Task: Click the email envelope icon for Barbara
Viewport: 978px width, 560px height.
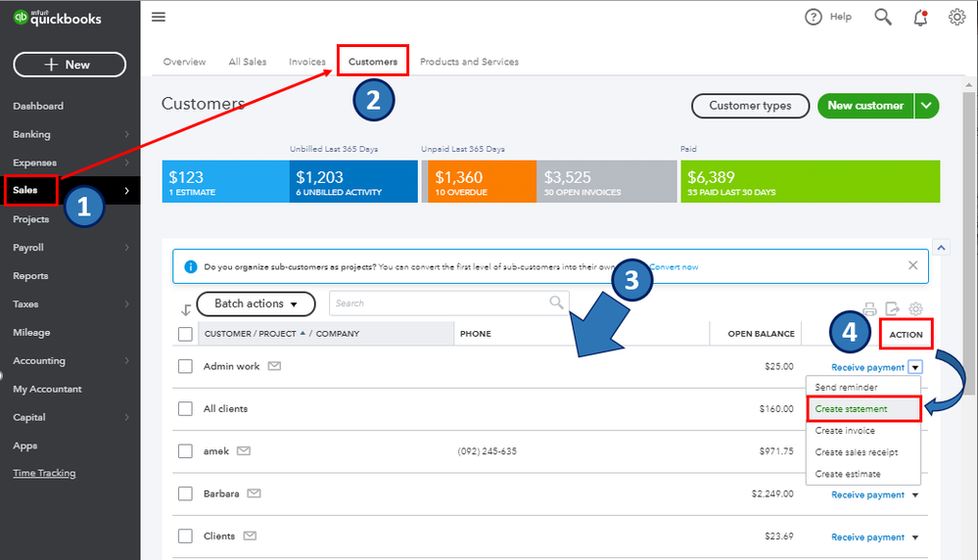Action: click(x=254, y=493)
